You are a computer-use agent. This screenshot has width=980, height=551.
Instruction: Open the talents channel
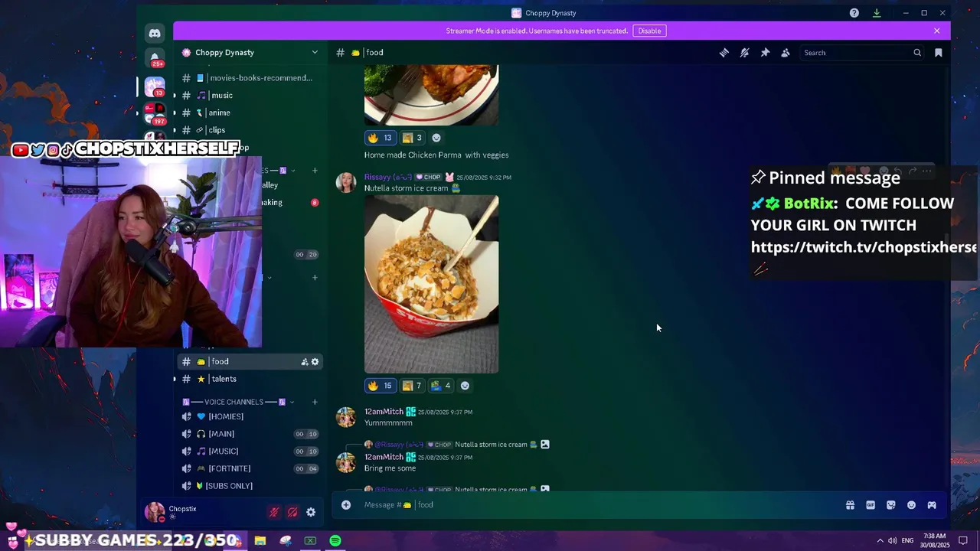click(249, 379)
